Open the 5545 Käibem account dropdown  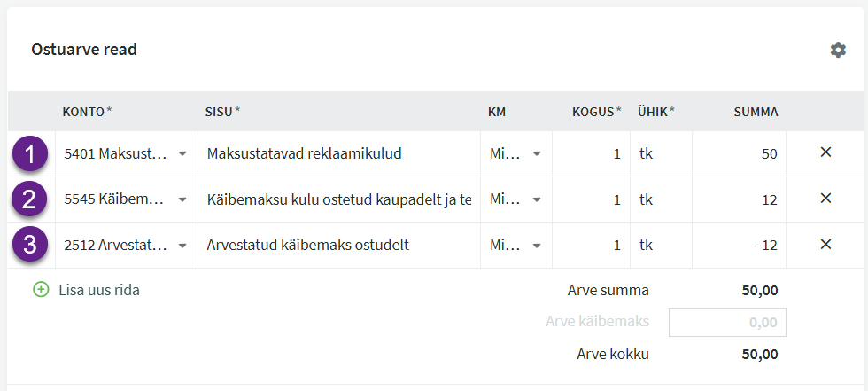182,199
